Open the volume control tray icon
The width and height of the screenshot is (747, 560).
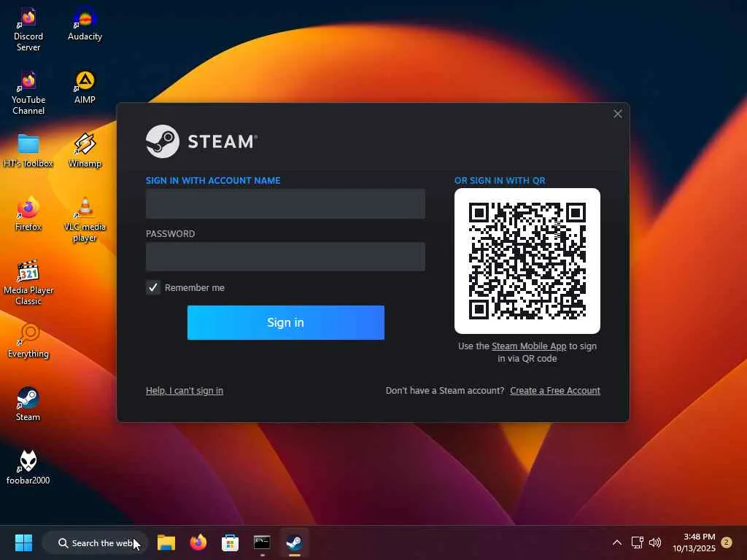coord(656,542)
